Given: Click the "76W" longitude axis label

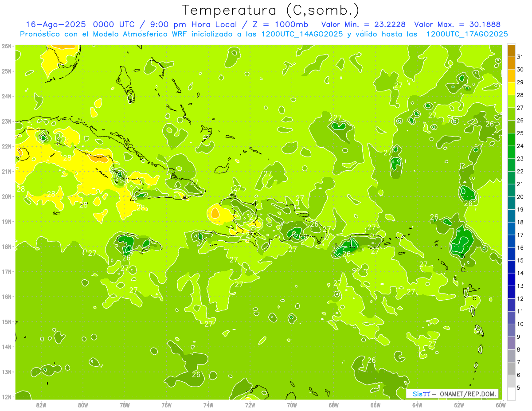Looking at the screenshot, I should tap(166, 405).
